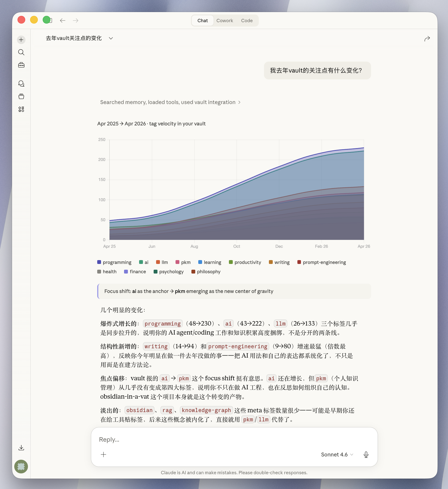Toggle the learning legend series
The height and width of the screenshot is (489, 448).
coord(210,262)
